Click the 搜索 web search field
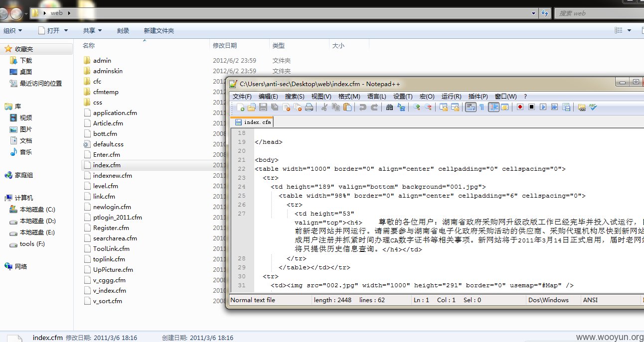 pos(598,13)
